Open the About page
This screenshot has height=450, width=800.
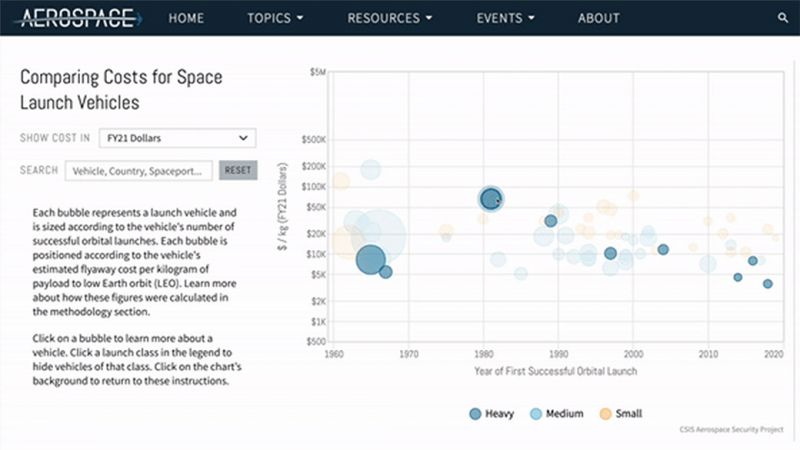(x=599, y=18)
